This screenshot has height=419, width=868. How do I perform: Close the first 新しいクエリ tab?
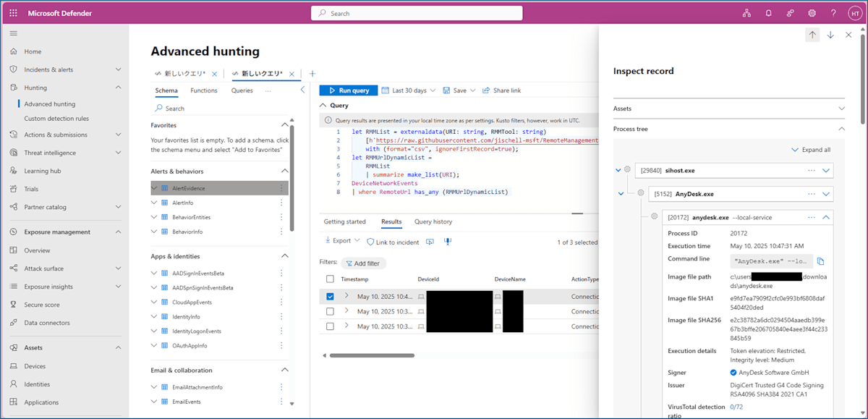point(214,74)
